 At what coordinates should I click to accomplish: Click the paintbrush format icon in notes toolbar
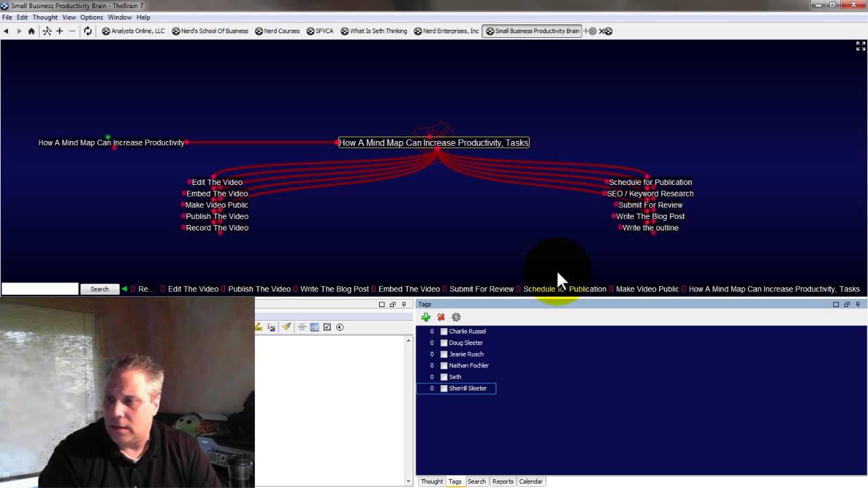(286, 327)
